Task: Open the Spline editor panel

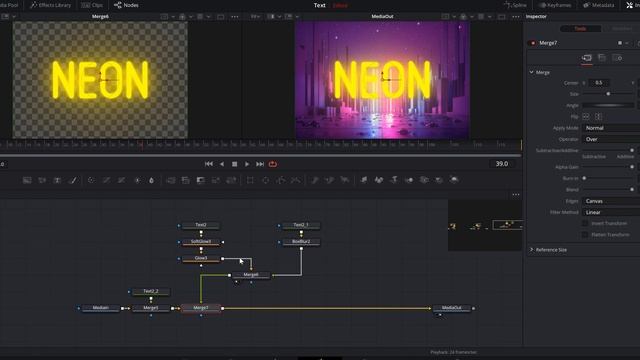Action: 516,5
